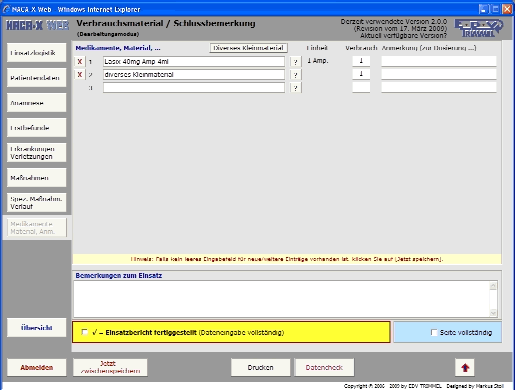Image resolution: width=515 pixels, height=390 pixels.
Task: Open the question mark lookup for row 3
Action: pyautogui.click(x=295, y=88)
